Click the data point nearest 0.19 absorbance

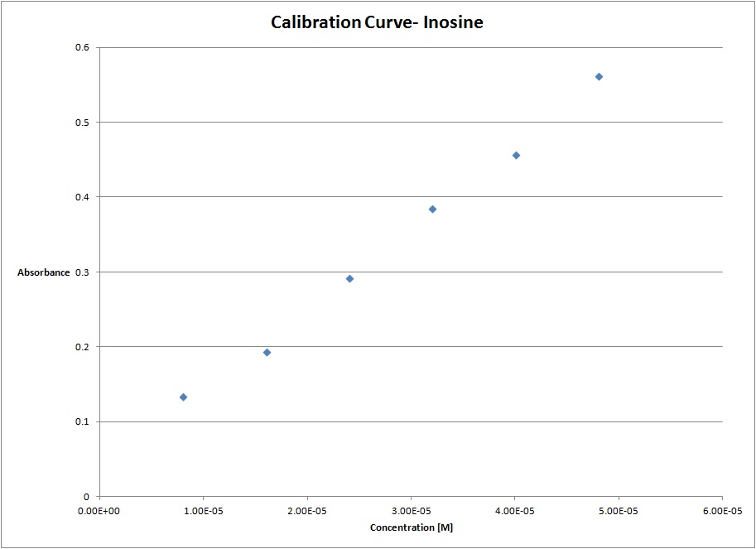(x=267, y=353)
